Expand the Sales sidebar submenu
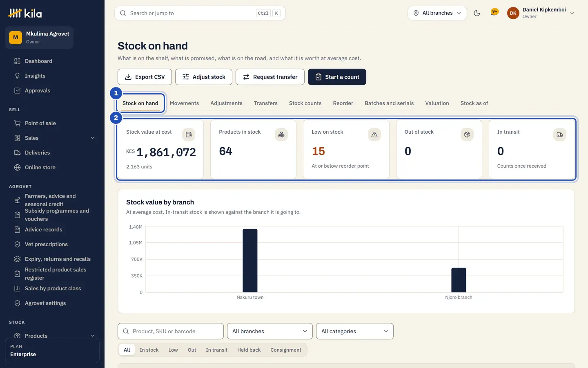Screen dimensions: 588x368 [x=93, y=138]
